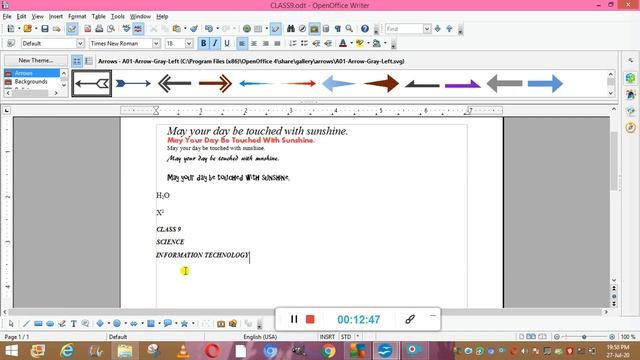Toggle Underline formatting
The image size is (640, 360).
pyautogui.click(x=227, y=43)
